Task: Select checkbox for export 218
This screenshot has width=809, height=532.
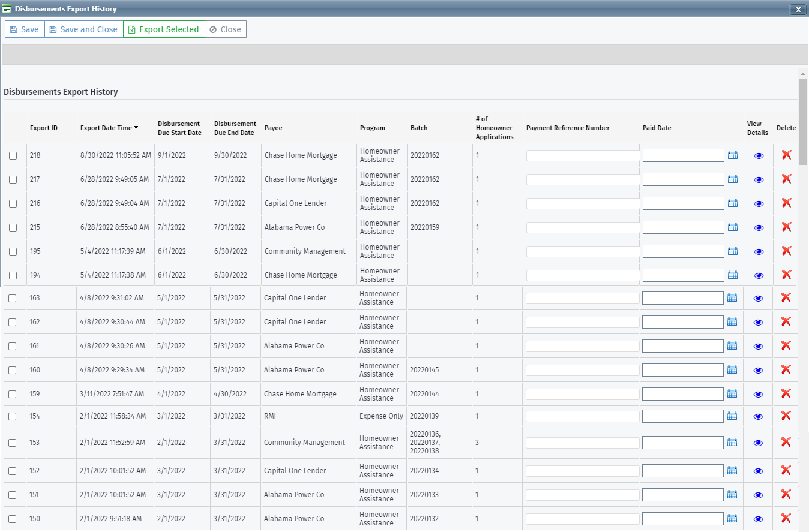Action: coord(13,156)
